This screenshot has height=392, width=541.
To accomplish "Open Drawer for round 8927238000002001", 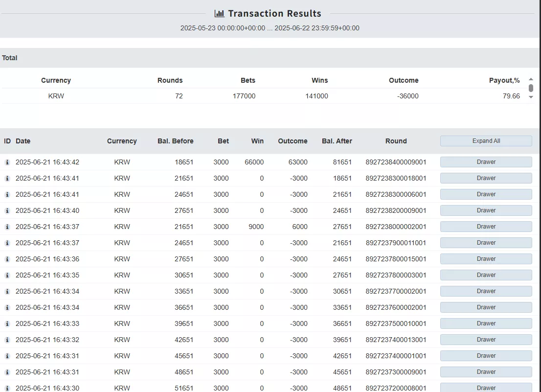I will (486, 227).
